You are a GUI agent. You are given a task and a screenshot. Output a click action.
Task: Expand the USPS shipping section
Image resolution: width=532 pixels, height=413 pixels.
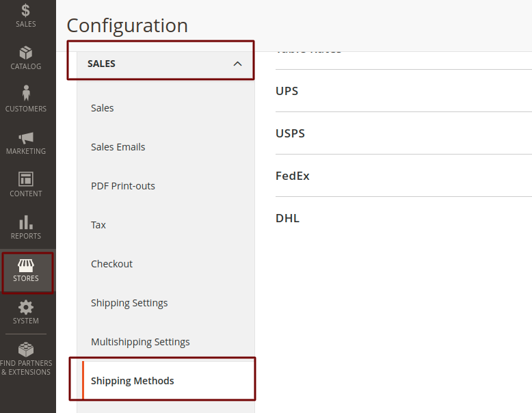click(290, 133)
